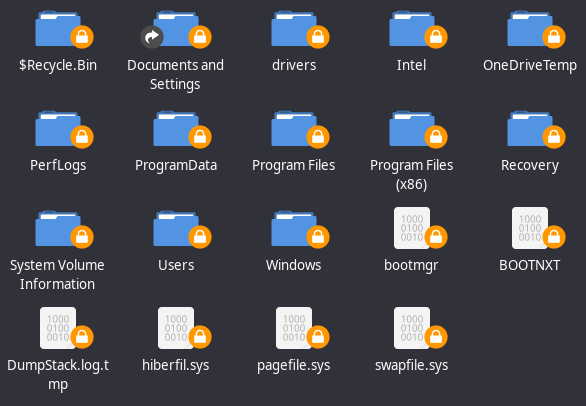The height and width of the screenshot is (406, 586).
Task: Click the "Program Files (x86)" name label
Action: tap(411, 175)
